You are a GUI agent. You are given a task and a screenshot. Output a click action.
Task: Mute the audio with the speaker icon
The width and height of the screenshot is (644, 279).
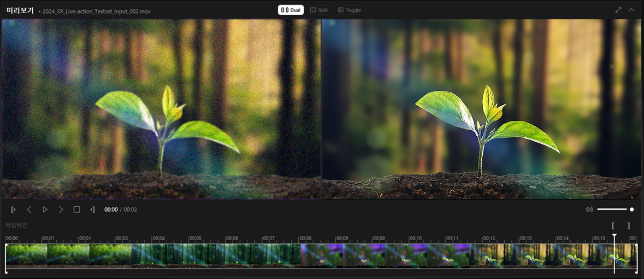589,210
